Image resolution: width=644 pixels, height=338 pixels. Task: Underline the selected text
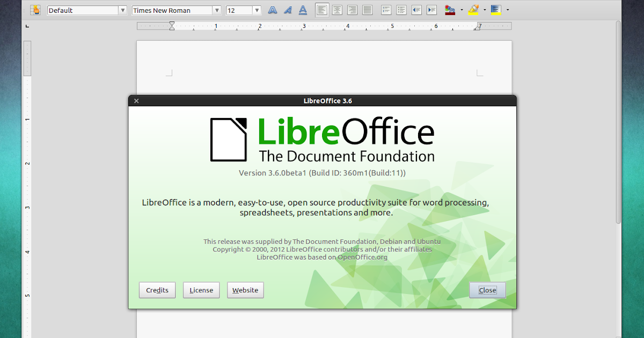[x=303, y=10]
